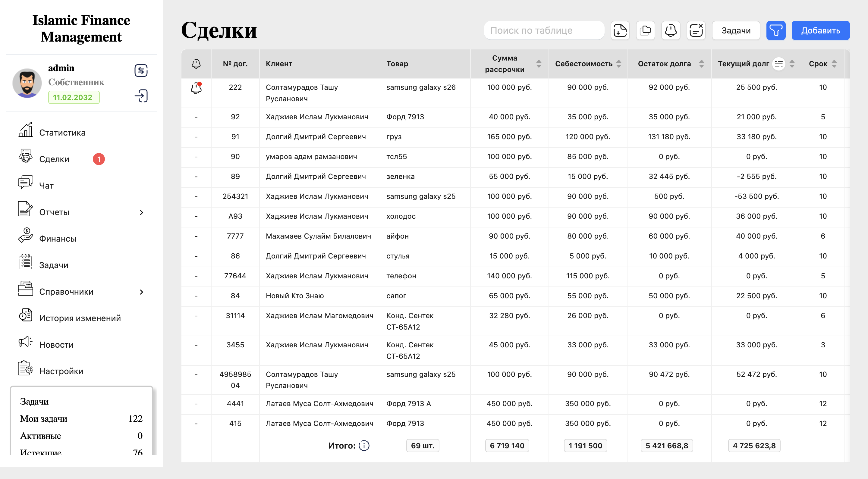Sort by Сумма рассрочки column arrows
The image size is (868, 479).
point(539,64)
